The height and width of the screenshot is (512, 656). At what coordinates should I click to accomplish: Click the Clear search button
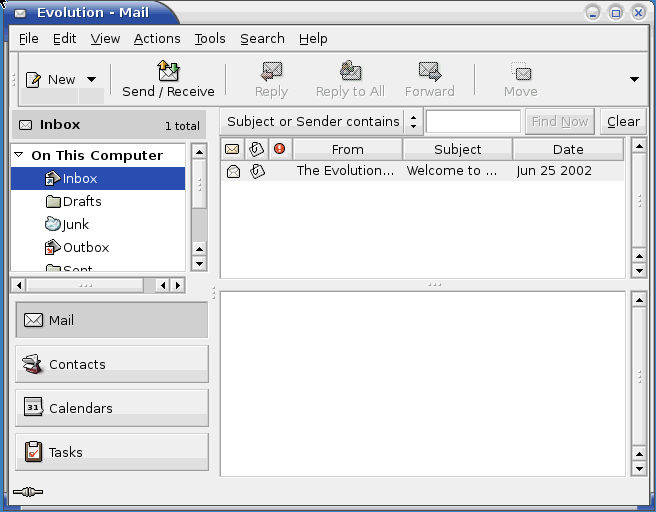[623, 122]
